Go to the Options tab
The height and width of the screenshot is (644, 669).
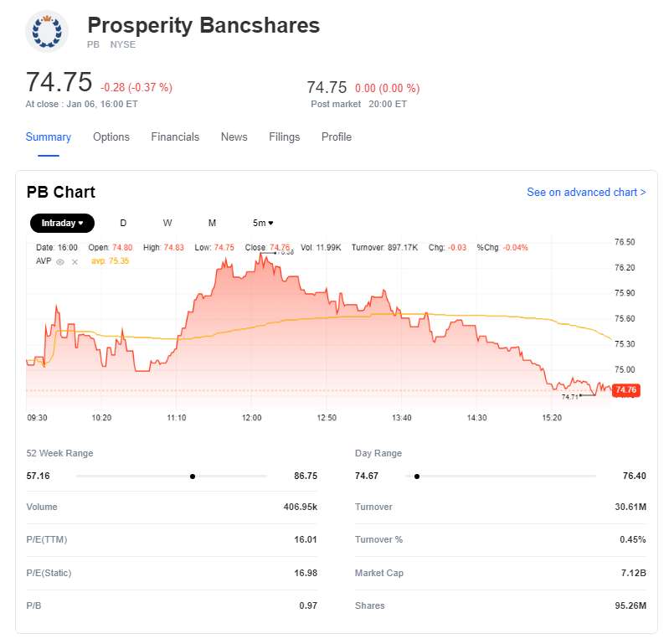[111, 137]
